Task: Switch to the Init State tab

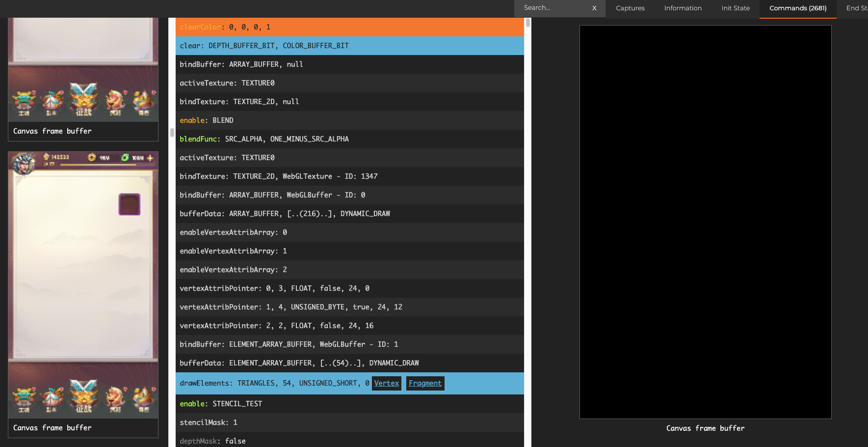Action: click(x=736, y=8)
